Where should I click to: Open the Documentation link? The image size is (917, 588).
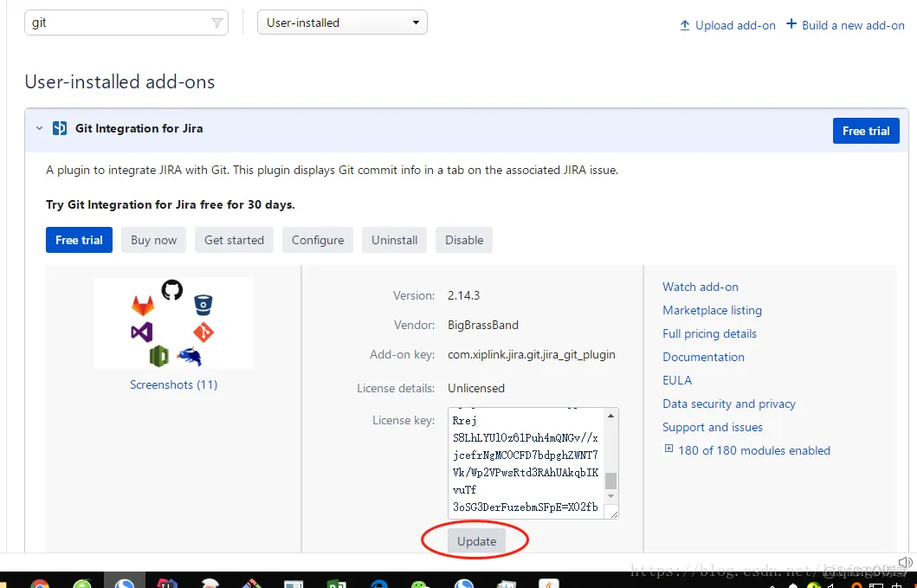[703, 357]
